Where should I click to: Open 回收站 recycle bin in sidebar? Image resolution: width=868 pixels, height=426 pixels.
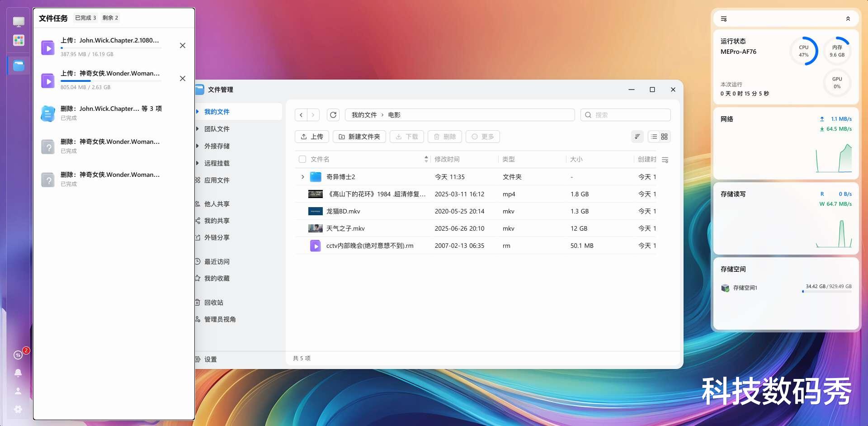coord(213,303)
